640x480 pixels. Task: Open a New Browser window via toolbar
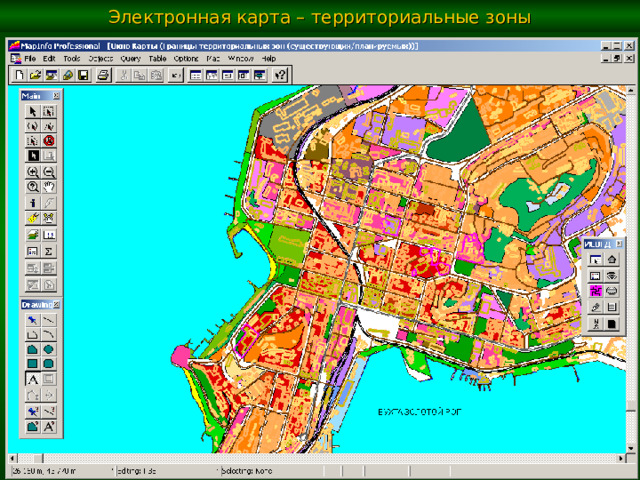196,75
